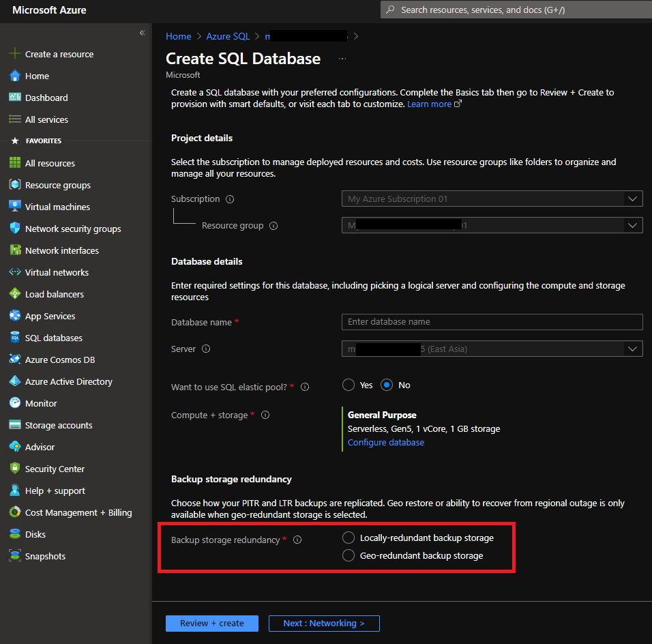Click the SQL elastic pool info icon
The height and width of the screenshot is (644, 652).
click(305, 387)
